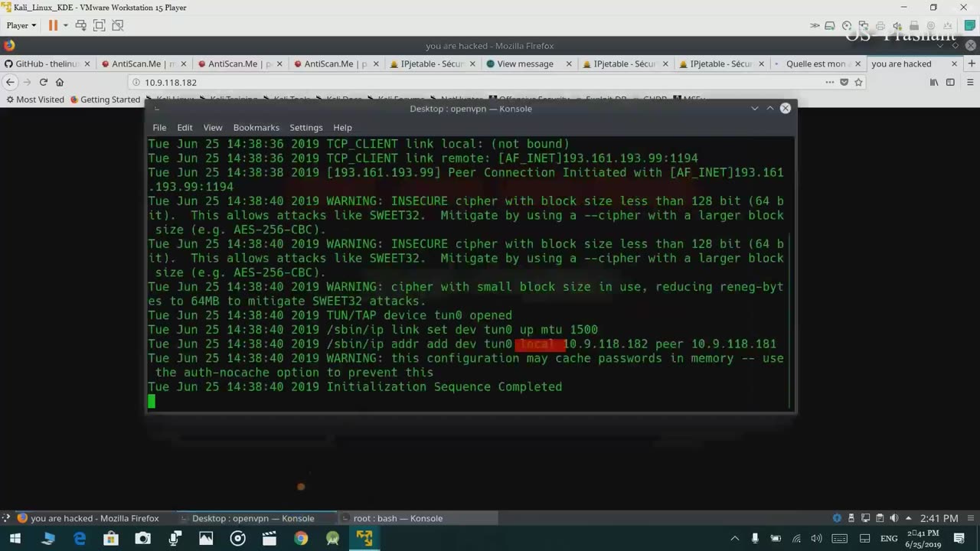Open VMware network adapter device icon
This screenshot has width=980, height=551.
point(864,25)
